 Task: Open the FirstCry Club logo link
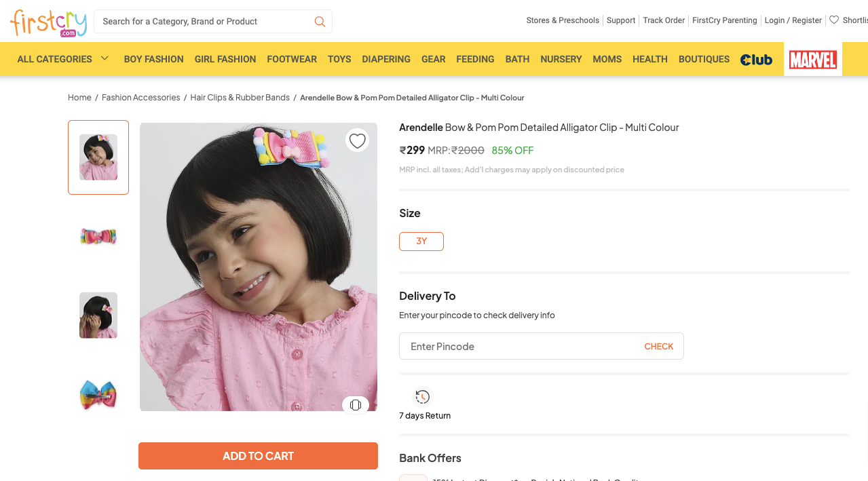[756, 60]
